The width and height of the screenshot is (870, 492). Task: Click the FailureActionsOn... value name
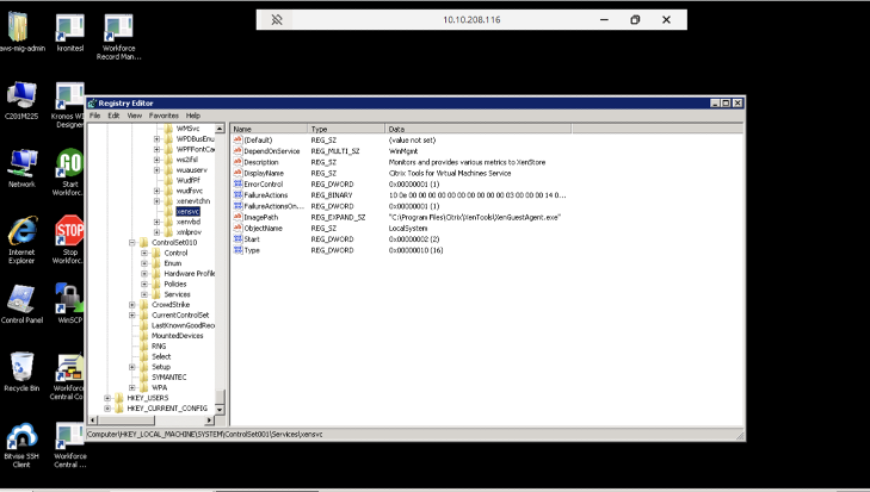click(274, 206)
